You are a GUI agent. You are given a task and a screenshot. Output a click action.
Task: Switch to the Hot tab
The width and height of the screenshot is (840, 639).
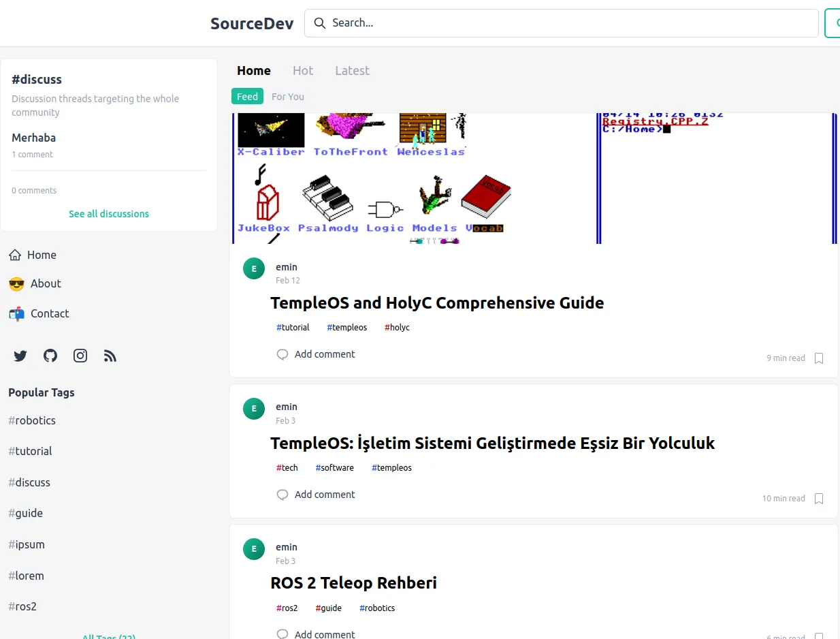(x=302, y=70)
